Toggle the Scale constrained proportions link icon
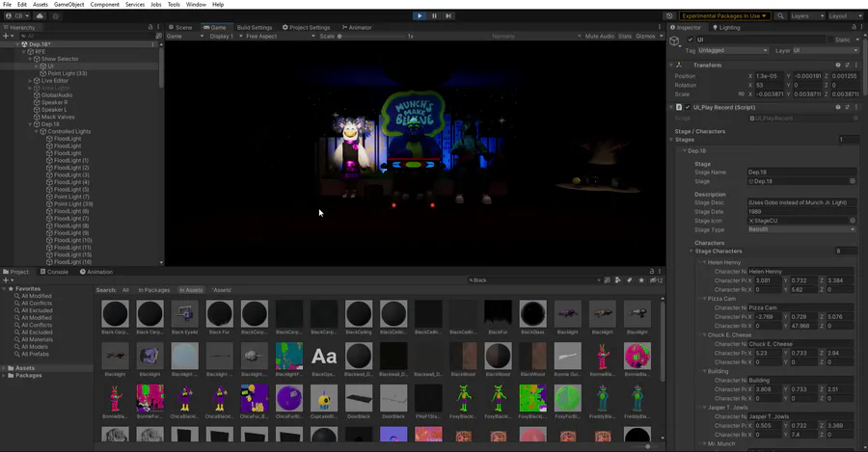The width and height of the screenshot is (868, 452). click(742, 94)
